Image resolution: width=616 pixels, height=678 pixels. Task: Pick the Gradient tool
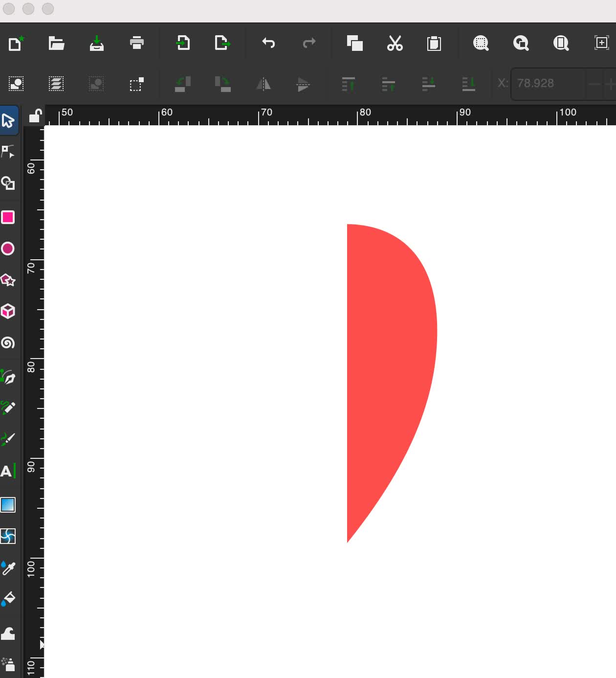(x=8, y=505)
